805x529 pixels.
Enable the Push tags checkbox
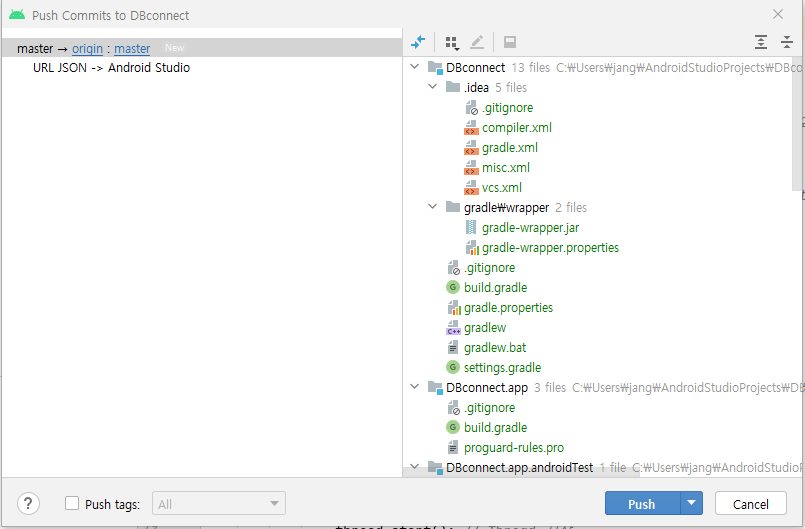click(x=72, y=503)
